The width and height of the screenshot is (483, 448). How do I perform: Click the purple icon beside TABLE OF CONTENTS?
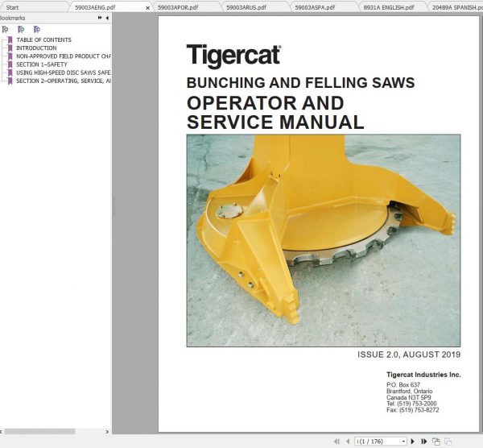tap(10, 39)
